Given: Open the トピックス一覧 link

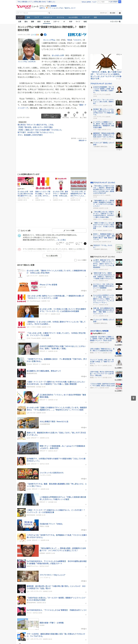Looking at the screenshot, I should click(x=115, y=21).
